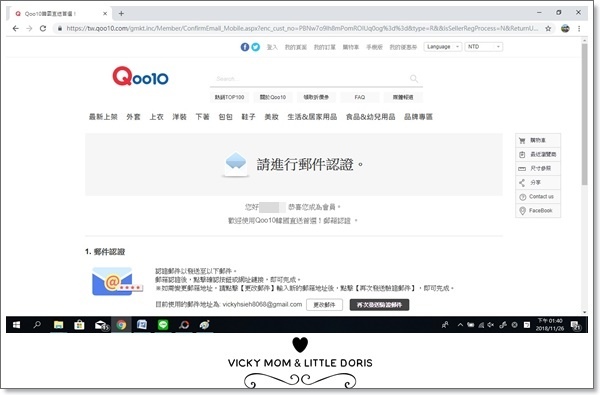Click the 熱銷TOP100 button
This screenshot has width=600, height=395.
click(229, 97)
